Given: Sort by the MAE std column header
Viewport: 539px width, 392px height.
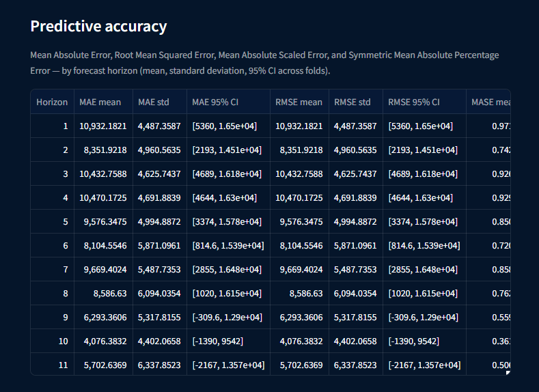Looking at the screenshot, I should pos(160,102).
